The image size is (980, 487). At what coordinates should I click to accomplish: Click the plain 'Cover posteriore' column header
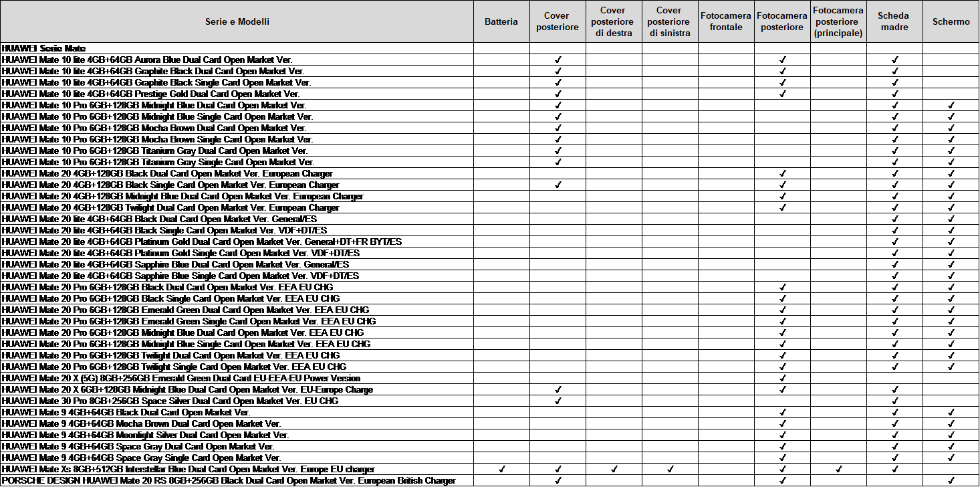tap(558, 21)
